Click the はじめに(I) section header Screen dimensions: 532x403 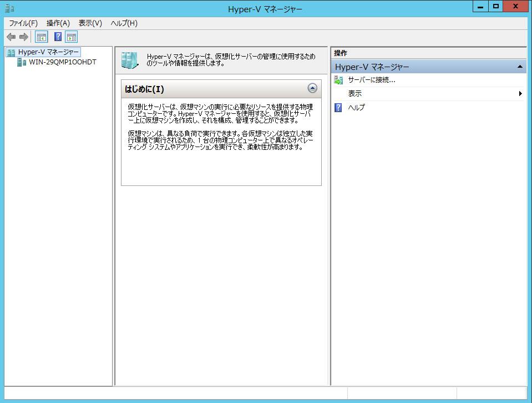coord(221,89)
